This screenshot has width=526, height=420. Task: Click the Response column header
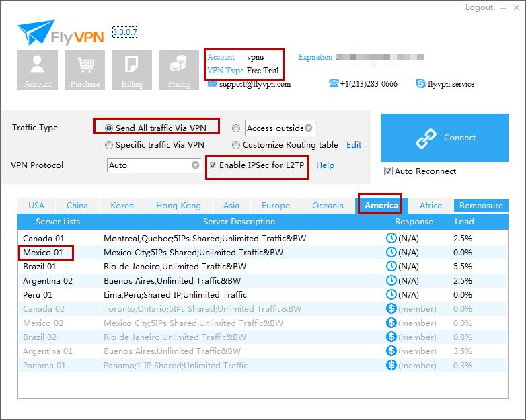tap(414, 222)
